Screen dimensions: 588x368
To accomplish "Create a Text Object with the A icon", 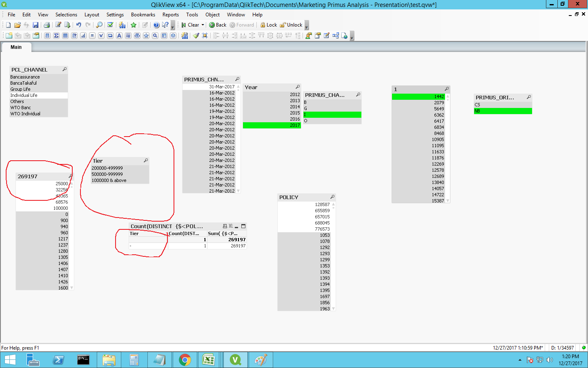I will point(119,36).
